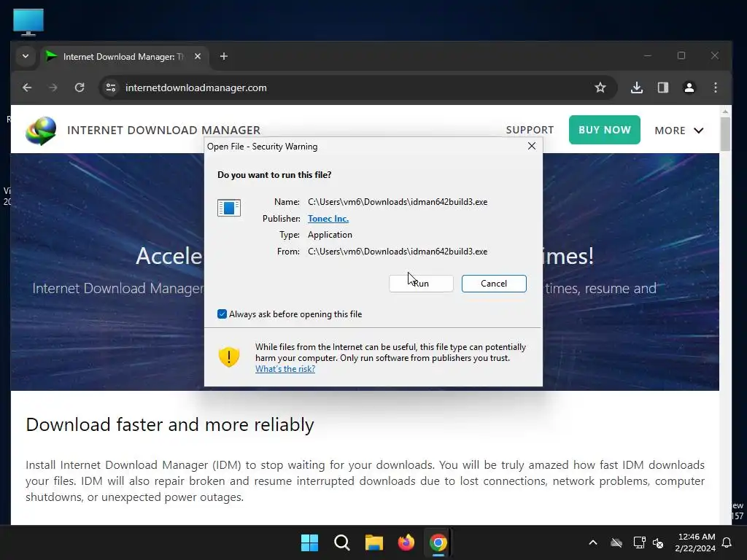The width and height of the screenshot is (747, 560).
Task: Click the heading Download faster and more reliably
Action: [x=169, y=425]
